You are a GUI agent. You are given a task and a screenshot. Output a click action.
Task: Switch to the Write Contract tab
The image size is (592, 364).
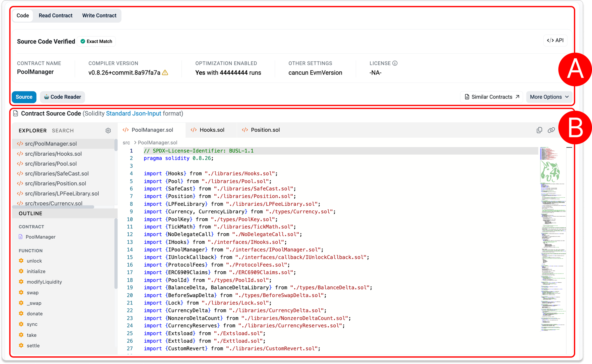[99, 16]
